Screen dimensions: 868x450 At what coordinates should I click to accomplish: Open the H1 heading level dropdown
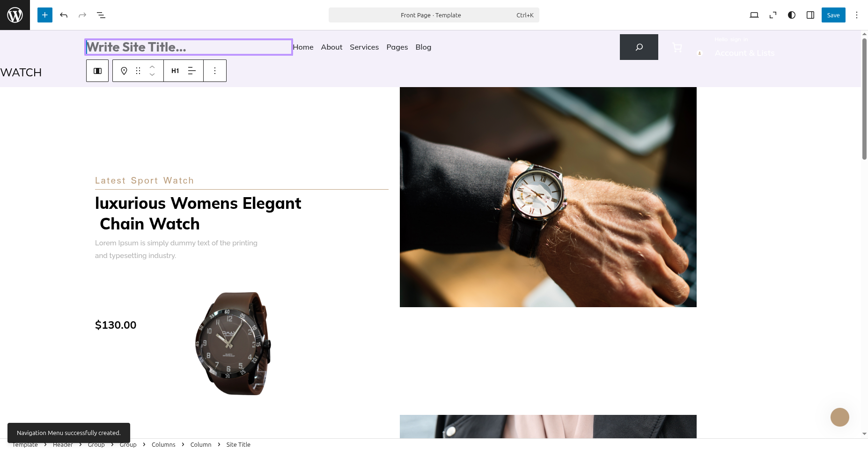(x=175, y=71)
